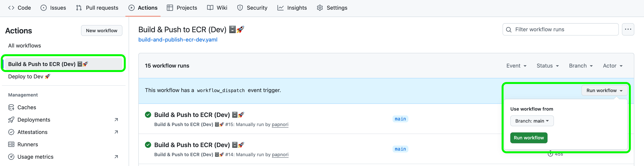Screen dimensions: 644x166
Task: Click the Attestations verified badge icon
Action: coord(11,132)
